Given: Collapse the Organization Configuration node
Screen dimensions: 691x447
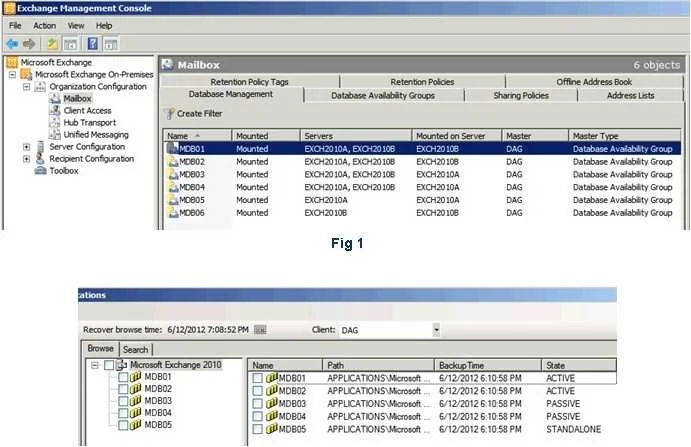Looking at the screenshot, I should tap(26, 86).
